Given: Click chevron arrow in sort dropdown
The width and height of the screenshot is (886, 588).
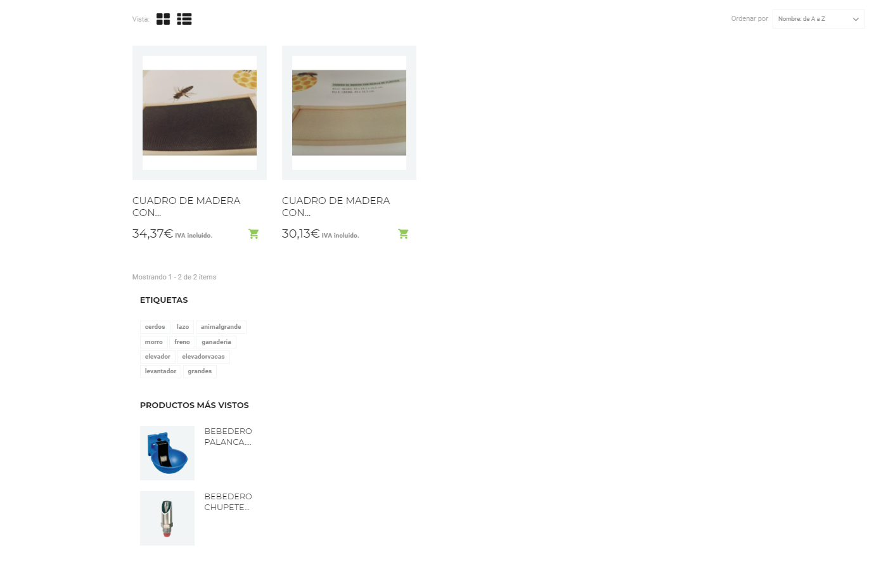Looking at the screenshot, I should [x=856, y=19].
